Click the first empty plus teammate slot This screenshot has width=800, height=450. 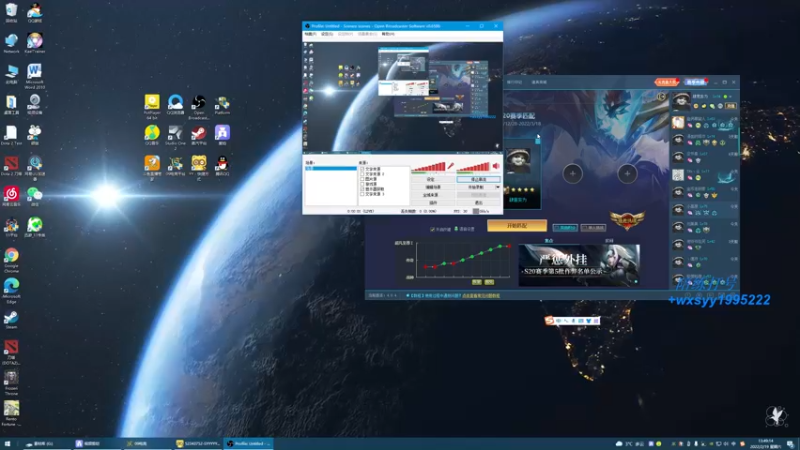pyautogui.click(x=572, y=173)
